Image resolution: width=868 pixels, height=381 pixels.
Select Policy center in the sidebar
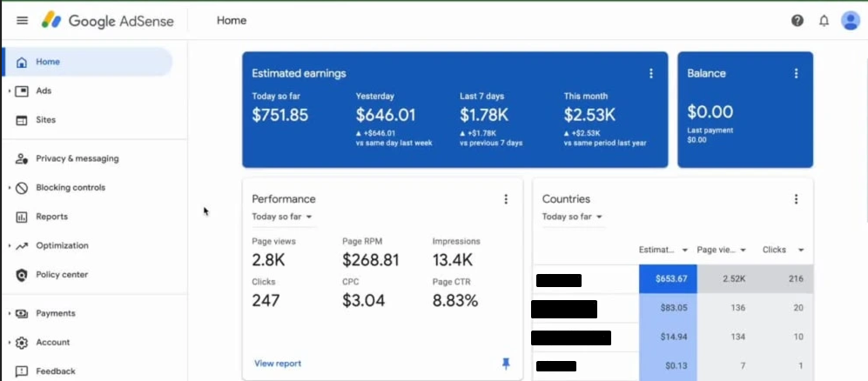(x=62, y=275)
